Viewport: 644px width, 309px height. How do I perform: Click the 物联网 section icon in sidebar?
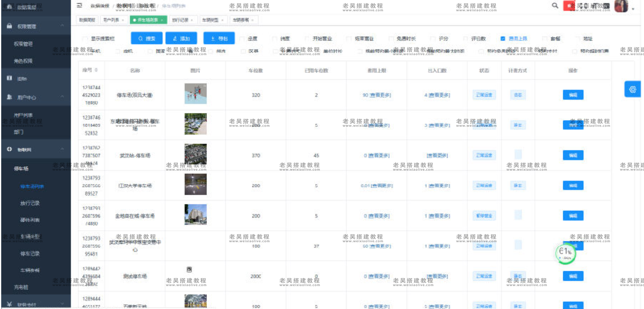(x=9, y=149)
